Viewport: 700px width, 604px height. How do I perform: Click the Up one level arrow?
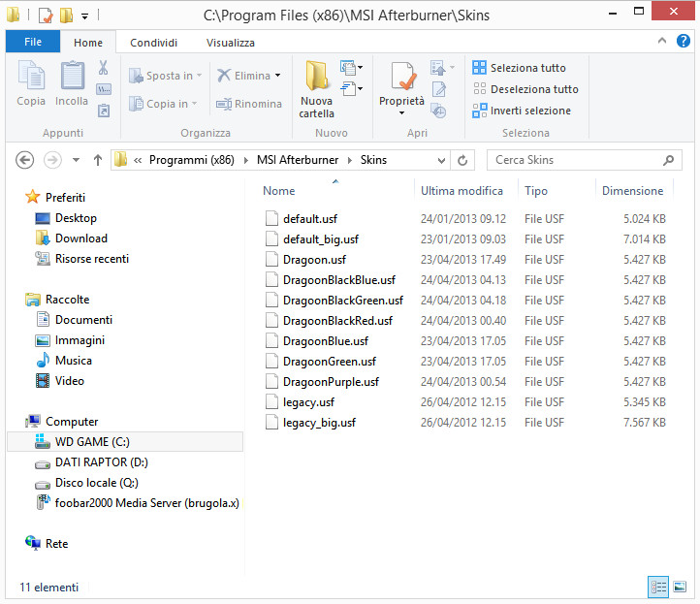[98, 160]
